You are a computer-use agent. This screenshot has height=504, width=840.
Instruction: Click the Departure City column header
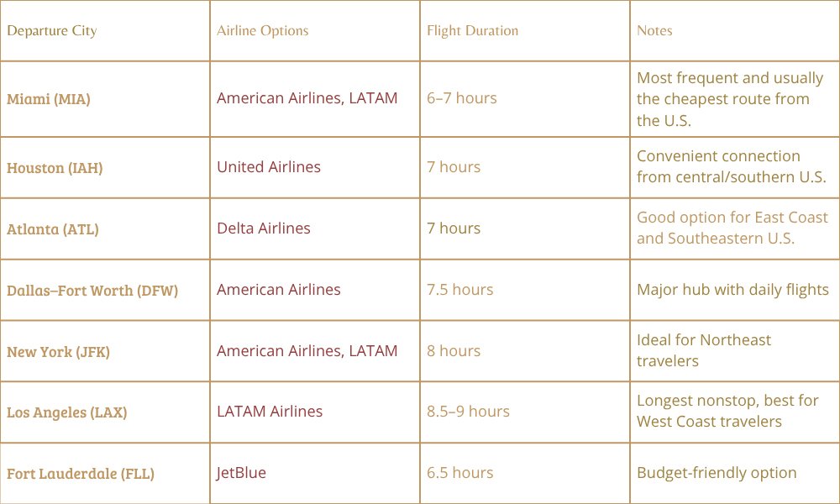pos(52,31)
